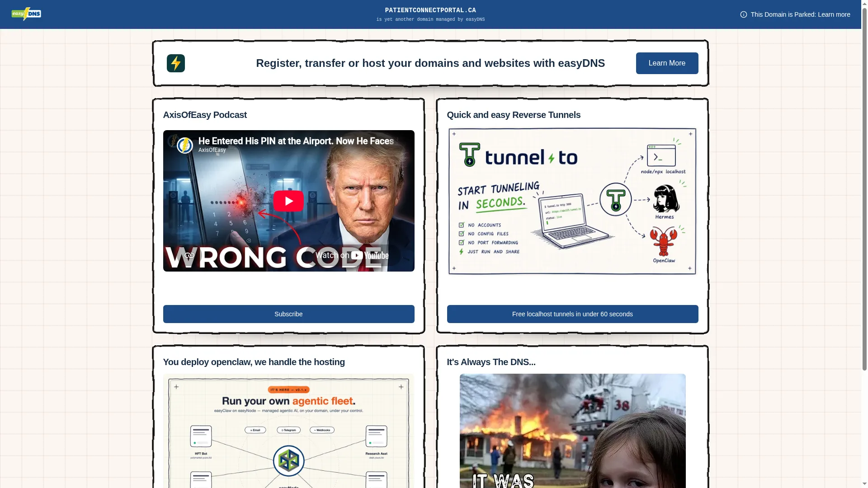Screen dimensions: 868x488
Task: Open the burning house meme image
Action: [x=572, y=431]
